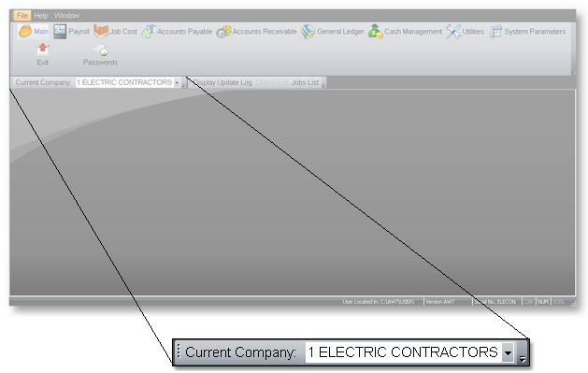Open the Window menu
The image size is (588, 373).
point(66,15)
